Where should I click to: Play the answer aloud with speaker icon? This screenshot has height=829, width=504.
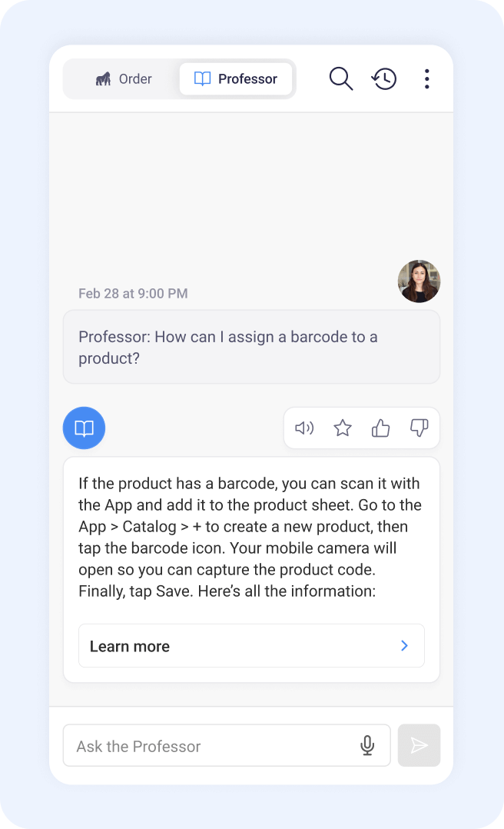pyautogui.click(x=304, y=428)
